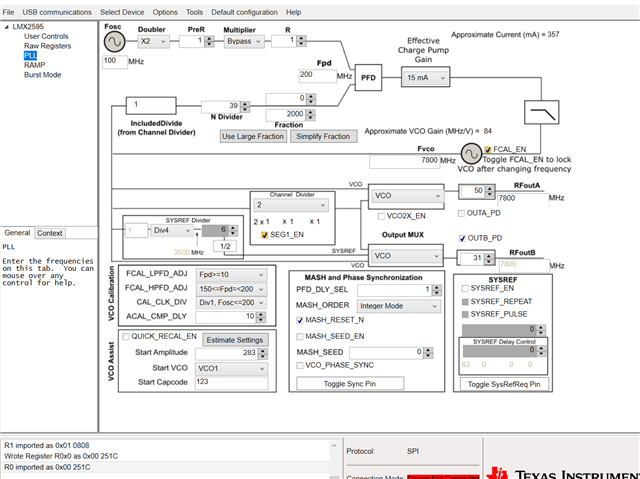Open the Multiplier Bypass dropdown
The image size is (640, 479).
[244, 41]
